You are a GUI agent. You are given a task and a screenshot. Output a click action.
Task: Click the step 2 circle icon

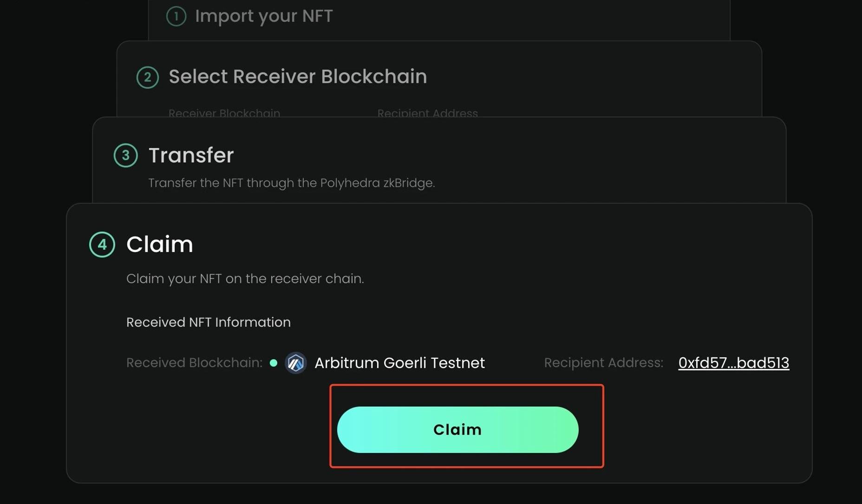(148, 77)
